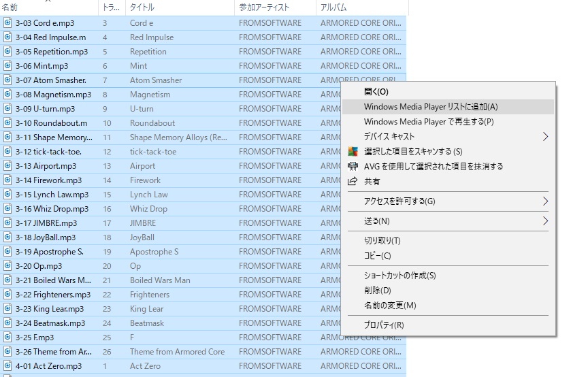
Task: Click the icon of 3-08 Magnetism.mp3
Action: click(7, 94)
